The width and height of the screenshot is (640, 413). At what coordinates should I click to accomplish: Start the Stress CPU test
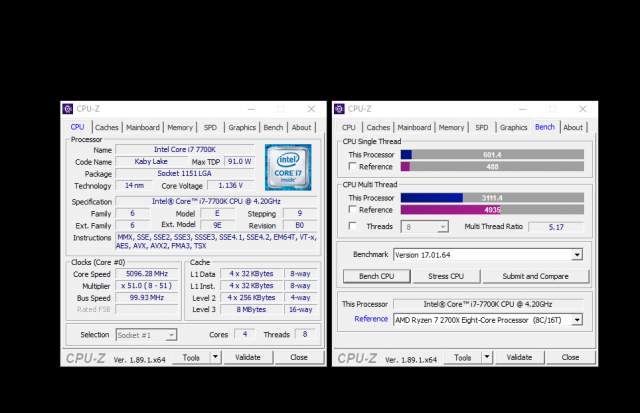(x=446, y=276)
